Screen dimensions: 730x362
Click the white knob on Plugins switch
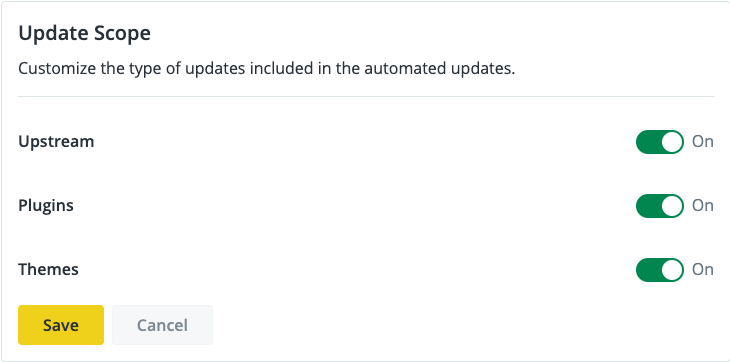tap(672, 206)
